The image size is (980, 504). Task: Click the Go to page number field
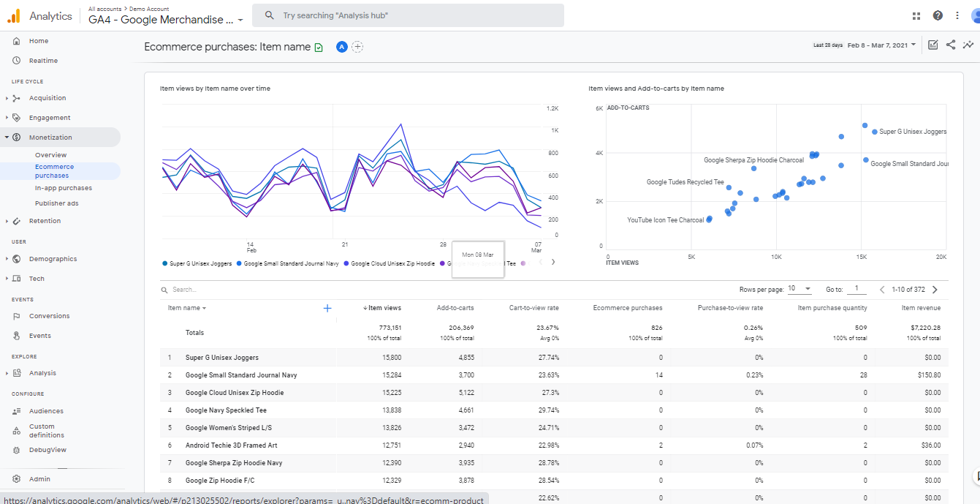(856, 288)
